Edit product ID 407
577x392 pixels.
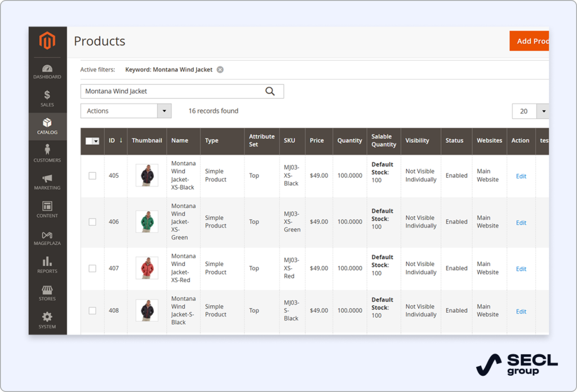pyautogui.click(x=520, y=269)
